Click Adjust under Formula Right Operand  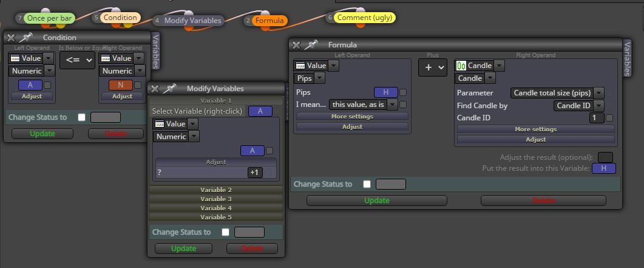tap(536, 140)
